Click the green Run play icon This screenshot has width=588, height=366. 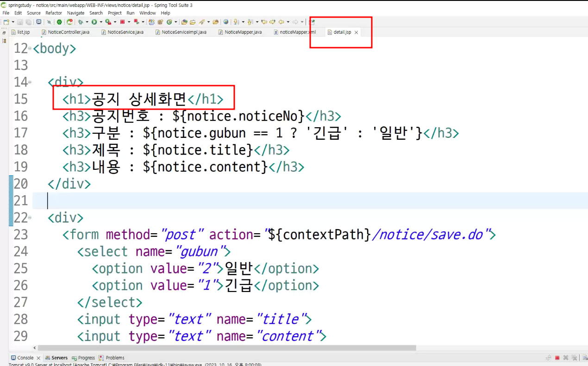(x=94, y=22)
